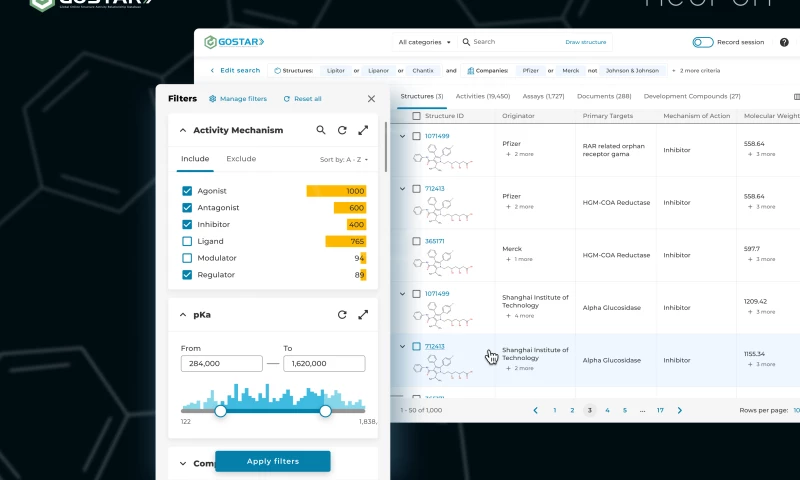Open the column settings icon
This screenshot has width=800, height=480.
click(796, 96)
